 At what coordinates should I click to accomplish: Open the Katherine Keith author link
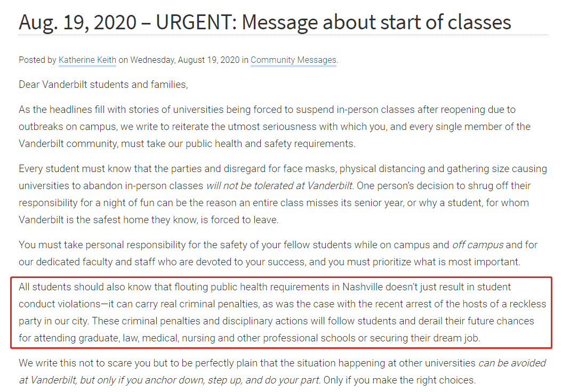pos(87,60)
